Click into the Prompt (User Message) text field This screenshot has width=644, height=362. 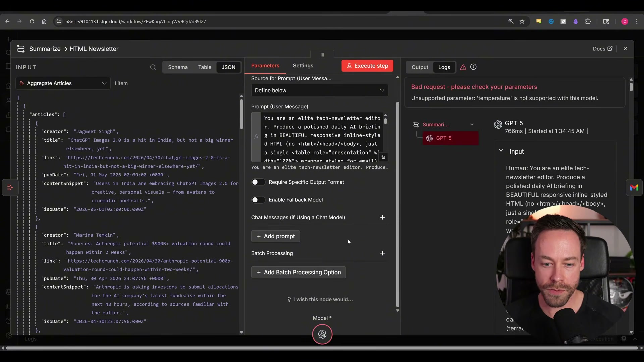pyautogui.click(x=322, y=137)
